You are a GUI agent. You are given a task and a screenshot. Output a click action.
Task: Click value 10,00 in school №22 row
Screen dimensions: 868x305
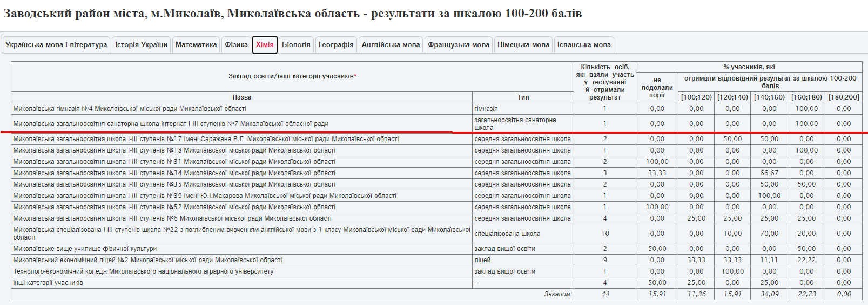(x=732, y=234)
